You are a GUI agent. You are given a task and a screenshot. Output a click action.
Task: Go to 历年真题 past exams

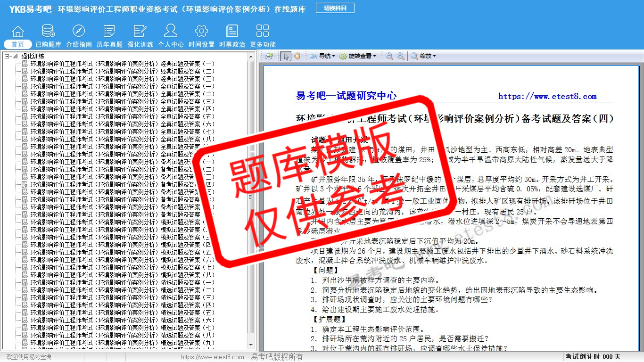109,36
